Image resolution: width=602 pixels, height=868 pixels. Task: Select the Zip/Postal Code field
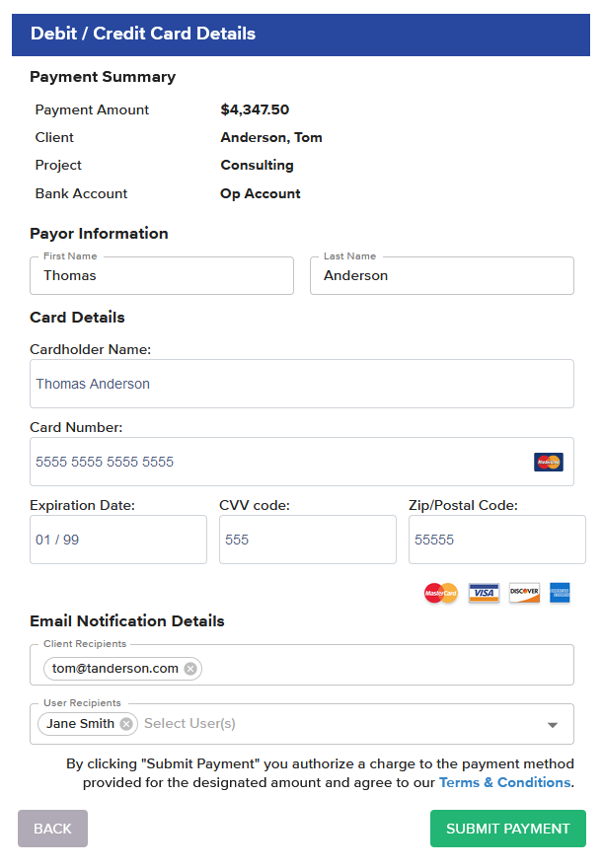497,540
